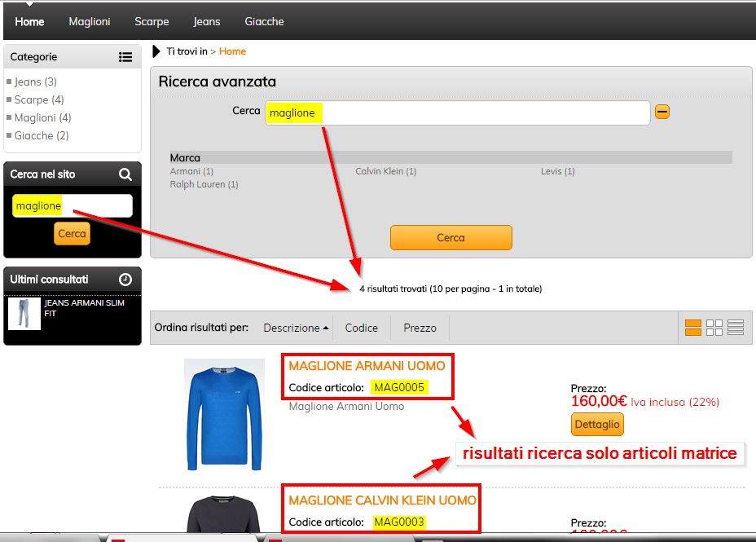Open MAGLIONE ARMANI UOMO product title

pos(367,366)
